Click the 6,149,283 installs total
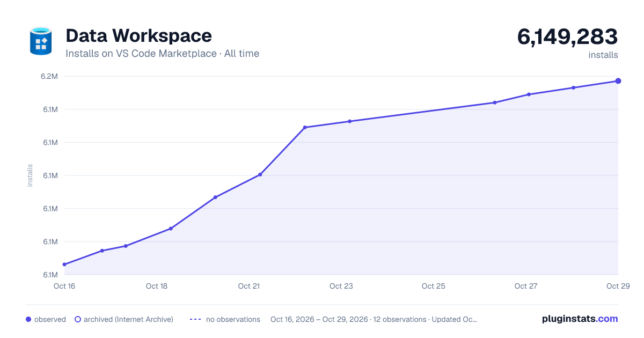644x338 pixels. tap(567, 36)
